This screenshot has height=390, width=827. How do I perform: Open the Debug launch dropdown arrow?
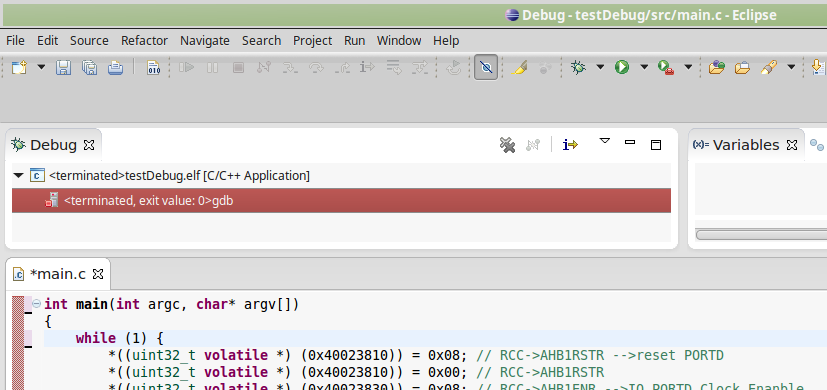(x=600, y=67)
